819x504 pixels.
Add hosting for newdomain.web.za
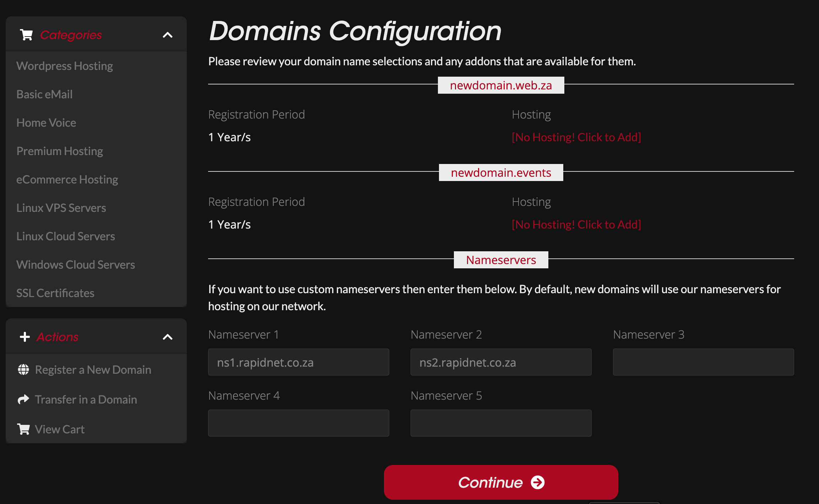tap(576, 137)
